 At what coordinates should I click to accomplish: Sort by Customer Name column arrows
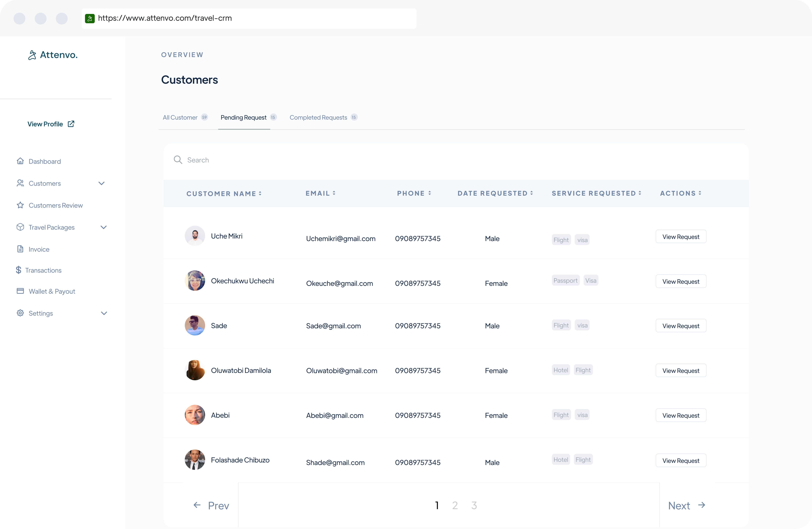pyautogui.click(x=260, y=193)
